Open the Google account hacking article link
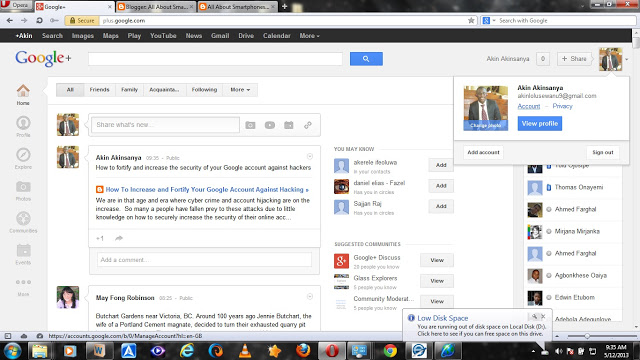This screenshot has height=360, width=640. coord(207,189)
